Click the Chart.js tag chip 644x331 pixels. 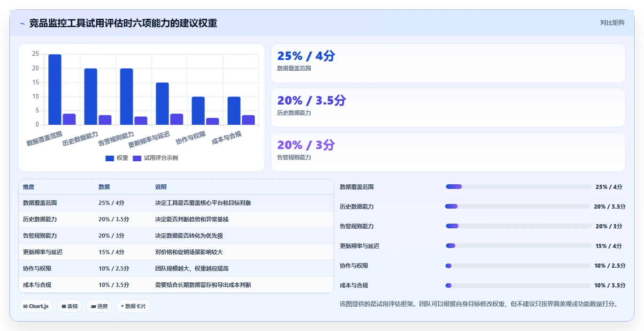pos(36,306)
